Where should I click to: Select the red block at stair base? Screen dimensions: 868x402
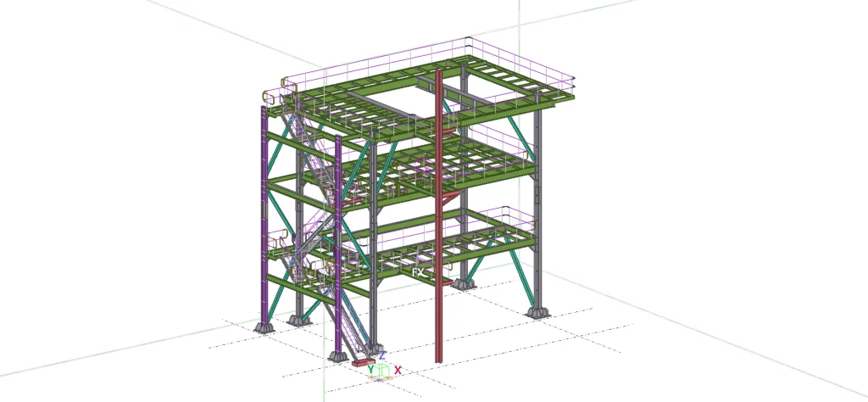pos(364,363)
